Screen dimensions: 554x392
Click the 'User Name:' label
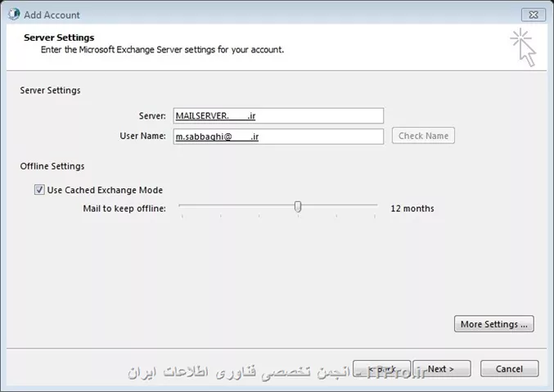[x=142, y=136]
